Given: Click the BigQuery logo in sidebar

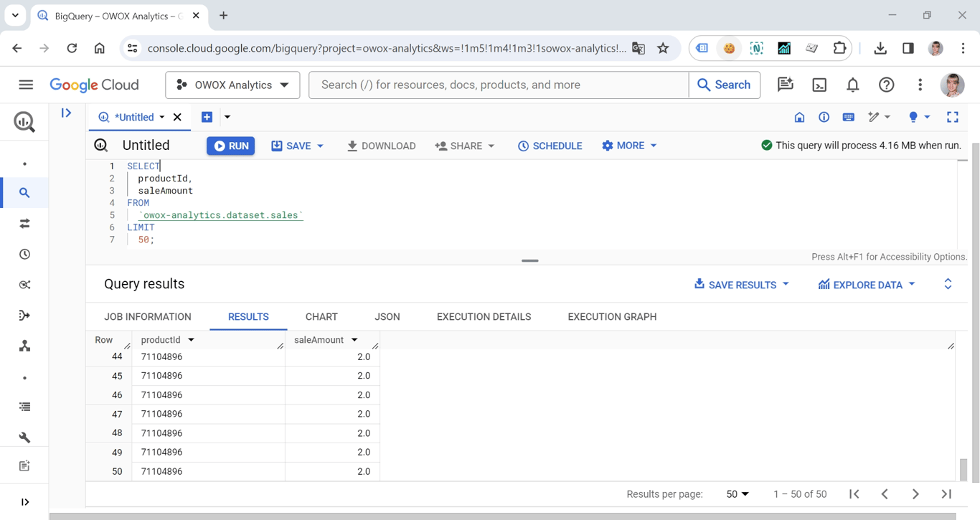Looking at the screenshot, I should (x=24, y=122).
